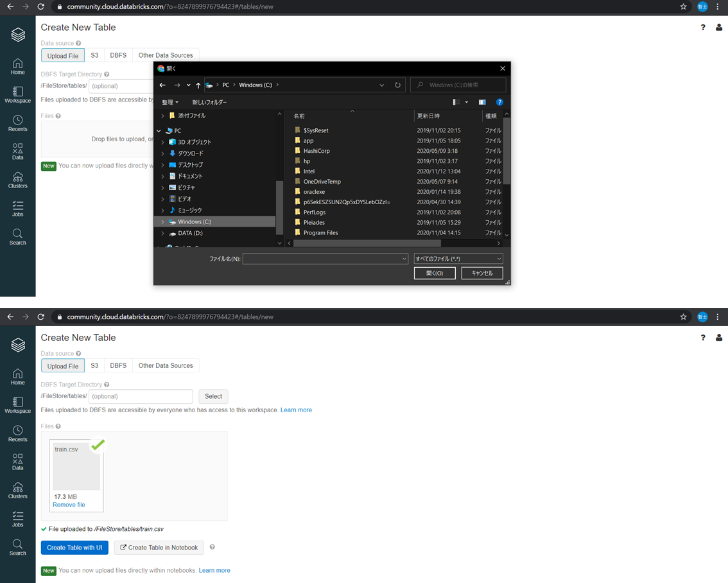
Task: Toggle the preview pane icon in the file dialog
Action: point(482,102)
